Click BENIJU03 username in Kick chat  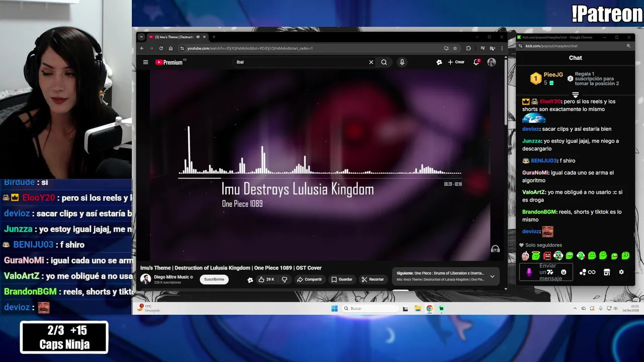(x=543, y=161)
